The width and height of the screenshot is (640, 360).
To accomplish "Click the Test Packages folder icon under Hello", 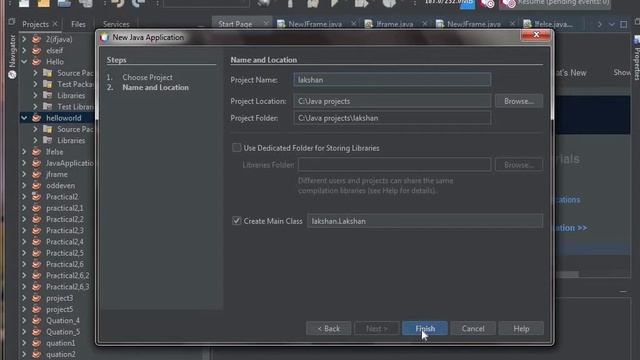I will 48,84.
